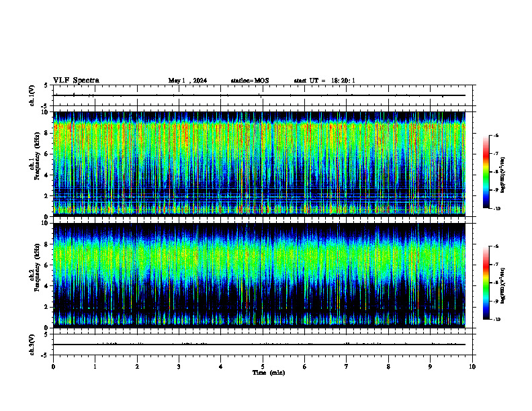Click the "Time (min)" axis label
532x411 pixels.
point(269,373)
